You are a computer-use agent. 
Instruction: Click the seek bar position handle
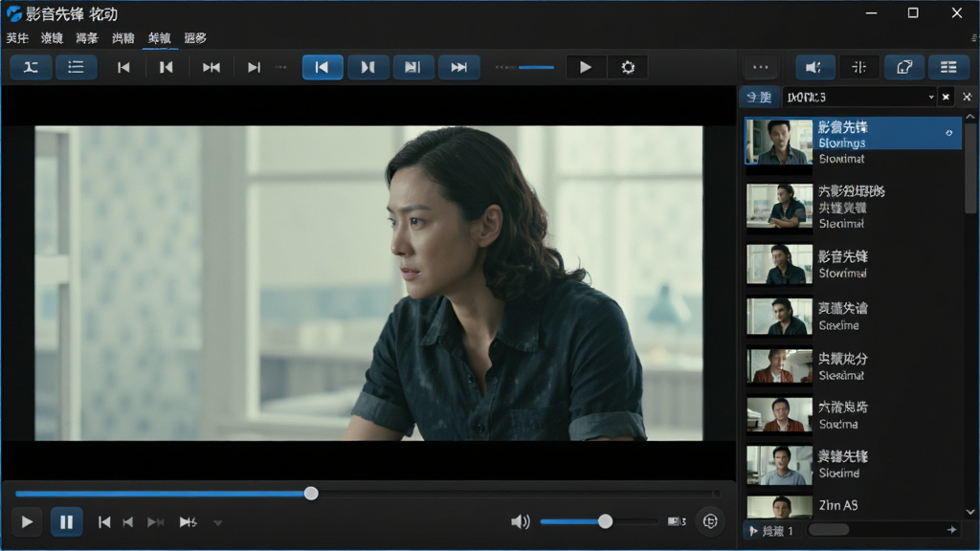point(311,494)
